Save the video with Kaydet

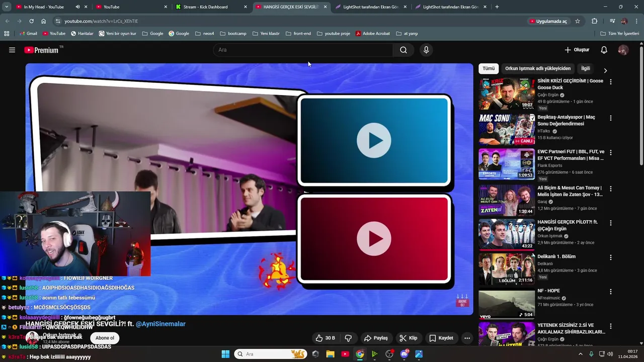(x=441, y=338)
